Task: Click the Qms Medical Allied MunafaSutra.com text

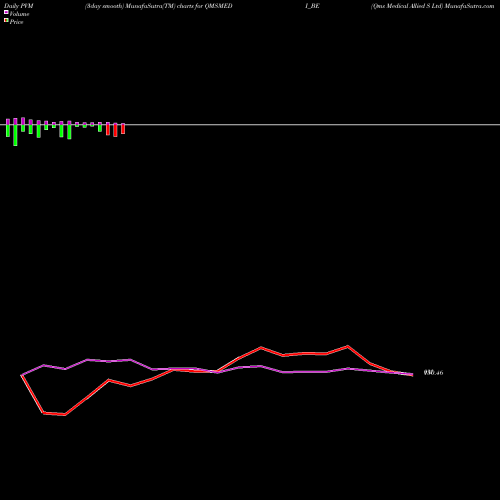Action: pos(432,6)
